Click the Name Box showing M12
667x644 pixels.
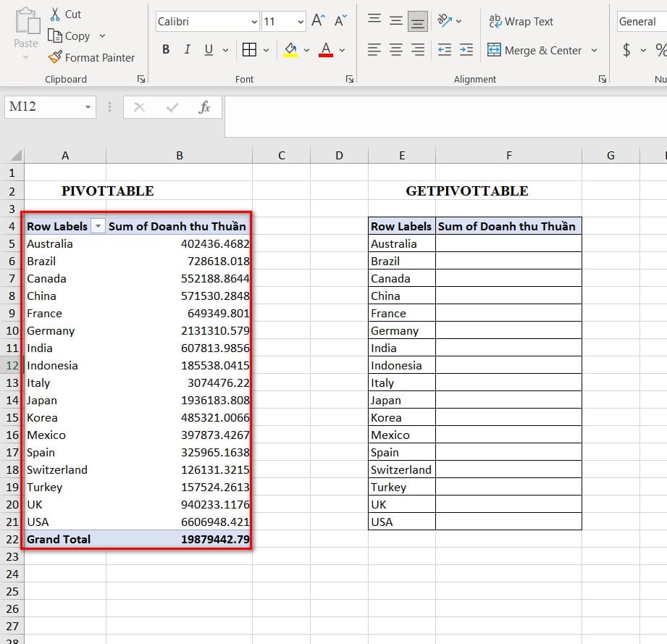click(x=43, y=106)
